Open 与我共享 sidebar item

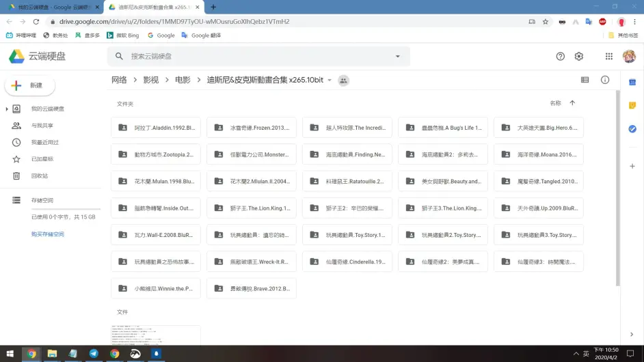[x=42, y=126]
